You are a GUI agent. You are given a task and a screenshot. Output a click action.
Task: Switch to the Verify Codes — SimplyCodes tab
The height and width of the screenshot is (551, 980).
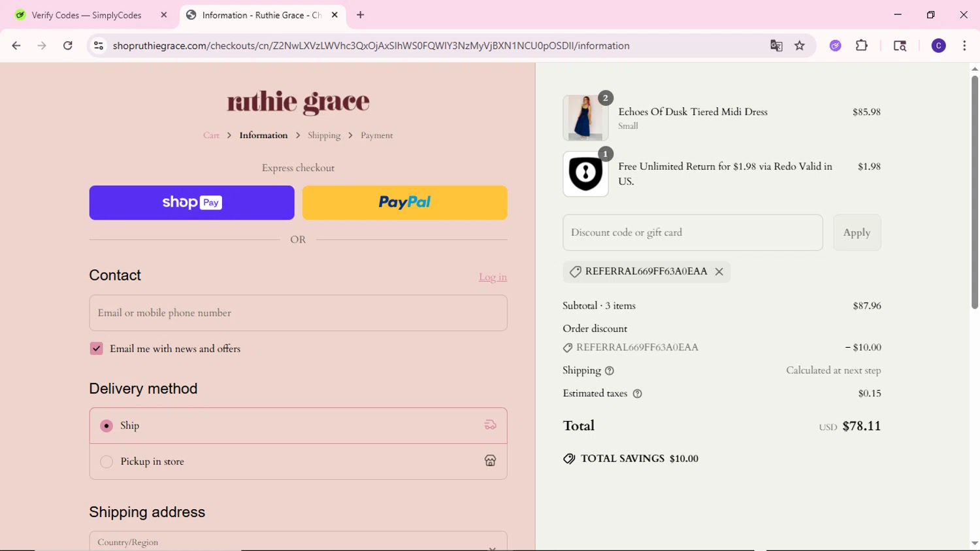click(91, 15)
